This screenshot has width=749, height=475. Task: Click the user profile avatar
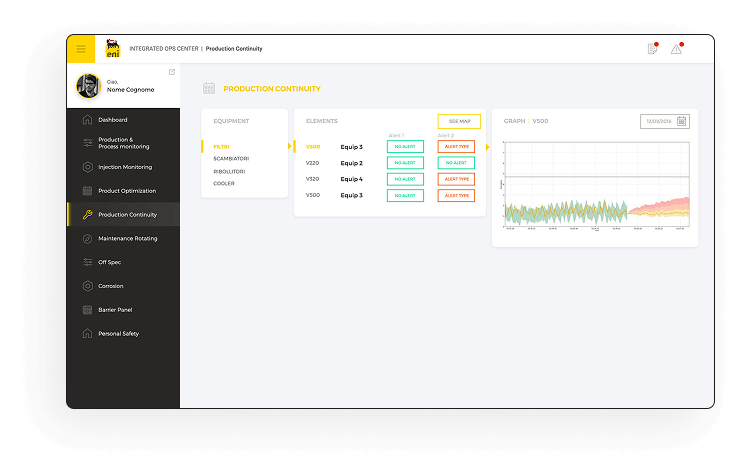pyautogui.click(x=88, y=87)
